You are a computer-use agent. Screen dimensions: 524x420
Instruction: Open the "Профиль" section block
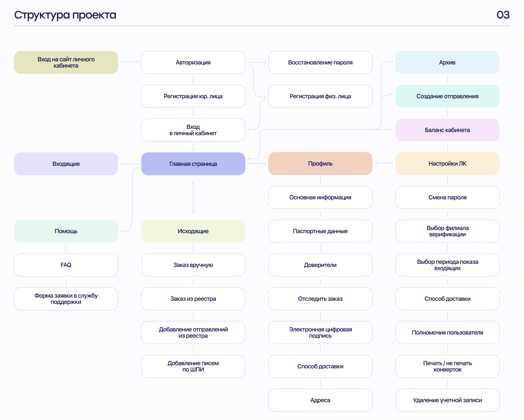click(320, 164)
